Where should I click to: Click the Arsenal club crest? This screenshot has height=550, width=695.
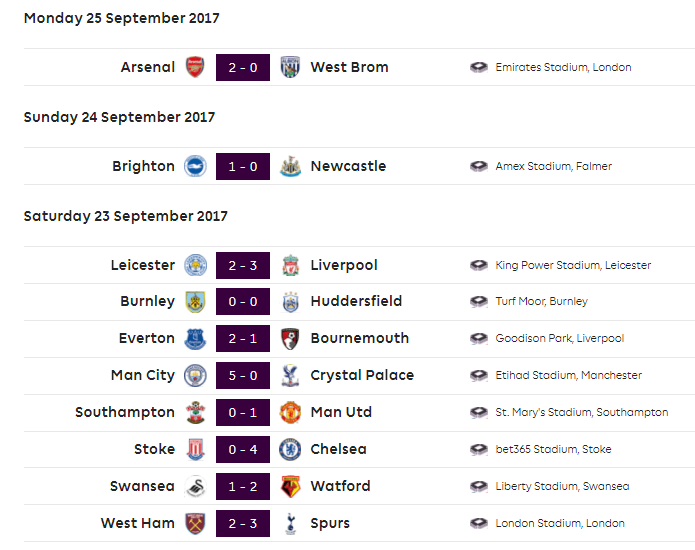pyautogui.click(x=195, y=67)
